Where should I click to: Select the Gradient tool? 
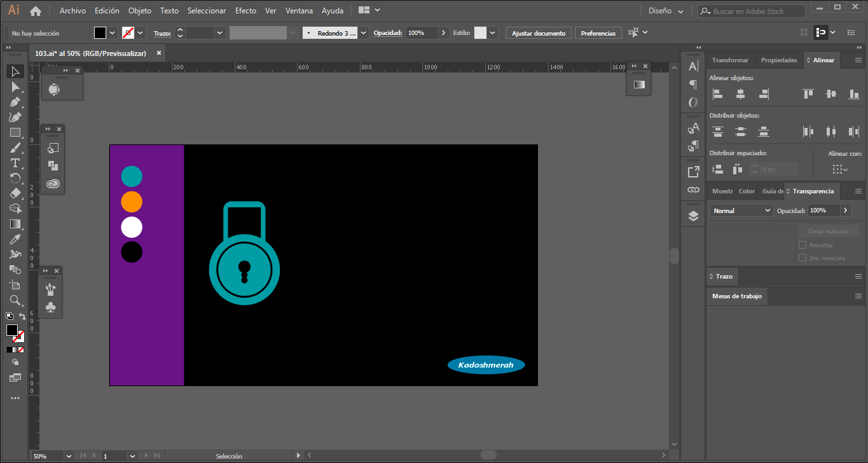click(15, 224)
